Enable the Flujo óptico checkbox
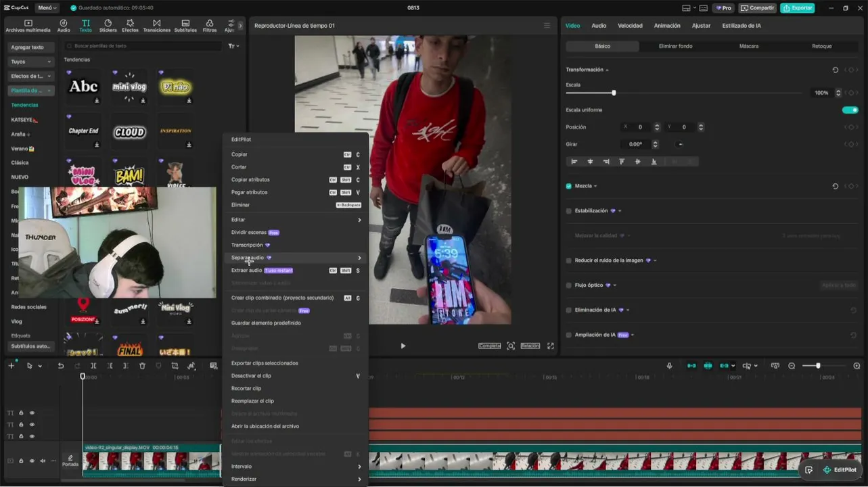Screen dimensions: 868x487 [x=568, y=285]
